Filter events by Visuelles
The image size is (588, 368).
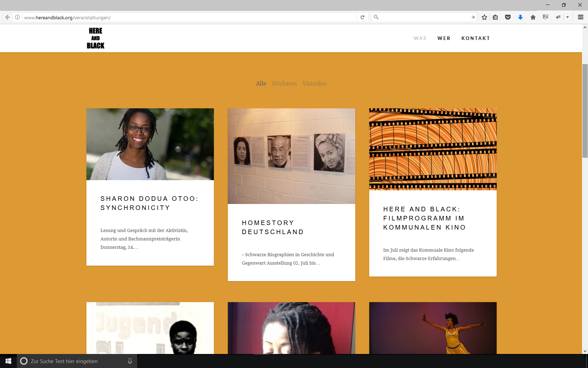(x=314, y=83)
